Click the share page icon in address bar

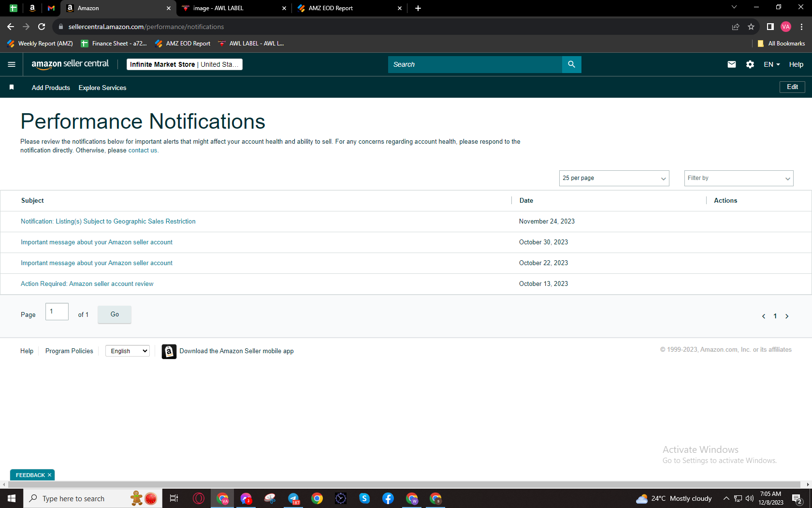736,27
